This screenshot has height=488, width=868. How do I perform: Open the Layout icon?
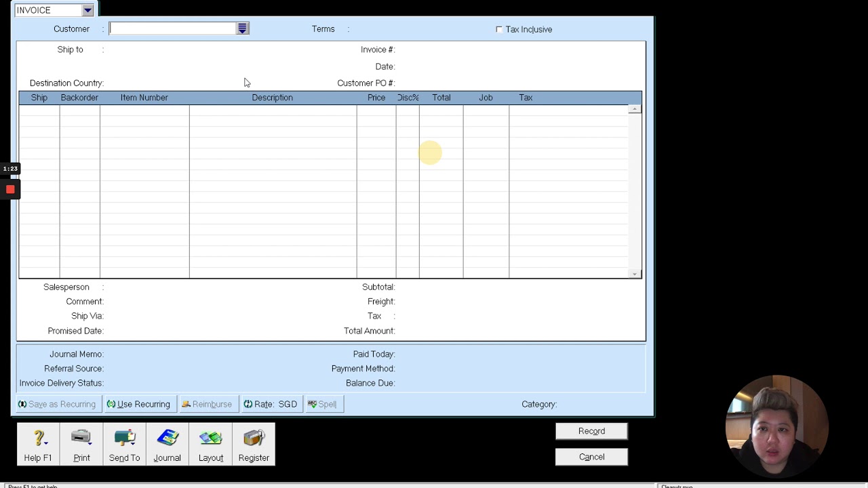[x=210, y=444]
